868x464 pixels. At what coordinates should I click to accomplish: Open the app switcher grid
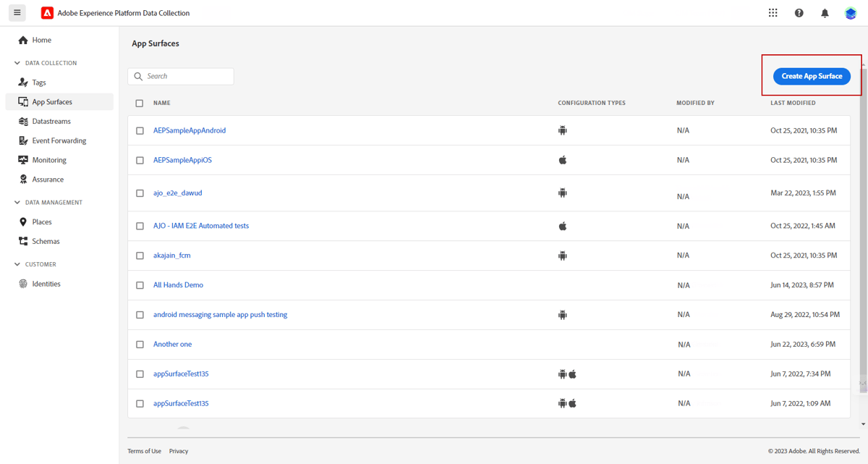(773, 13)
